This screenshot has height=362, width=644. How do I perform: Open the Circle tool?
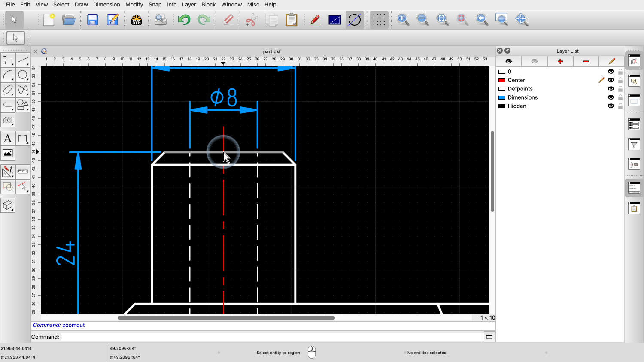pos(23,75)
